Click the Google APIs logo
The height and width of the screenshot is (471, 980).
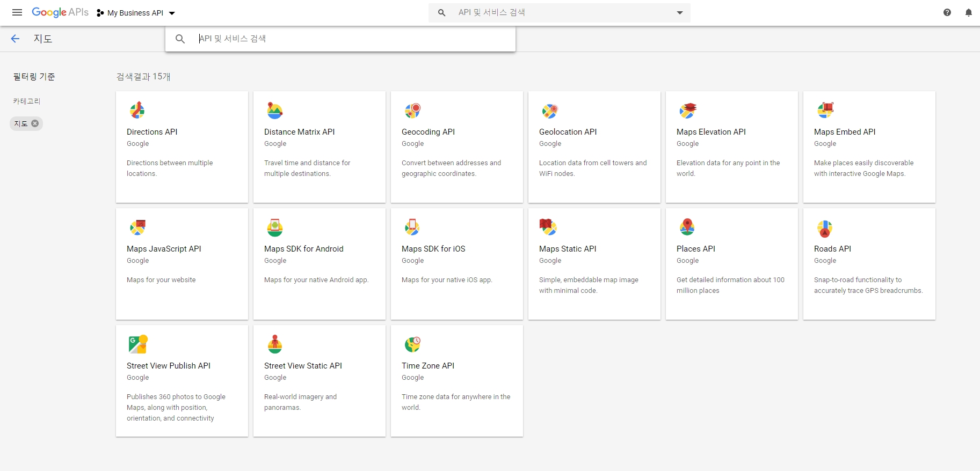(60, 12)
